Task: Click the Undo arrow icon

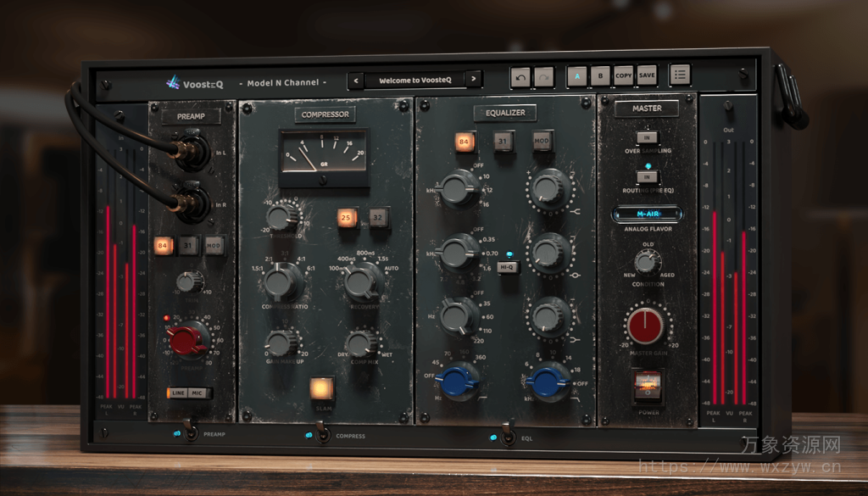Action: (x=520, y=75)
